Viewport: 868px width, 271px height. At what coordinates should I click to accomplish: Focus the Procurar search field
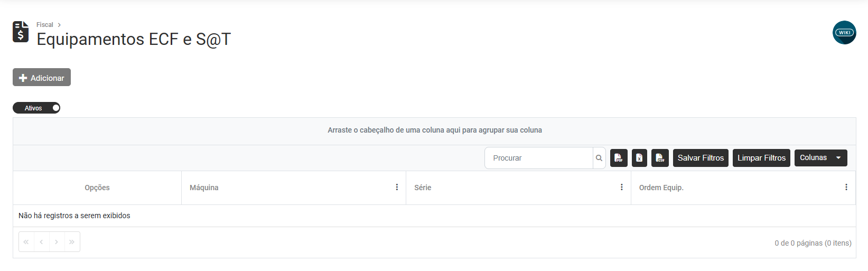pyautogui.click(x=539, y=158)
